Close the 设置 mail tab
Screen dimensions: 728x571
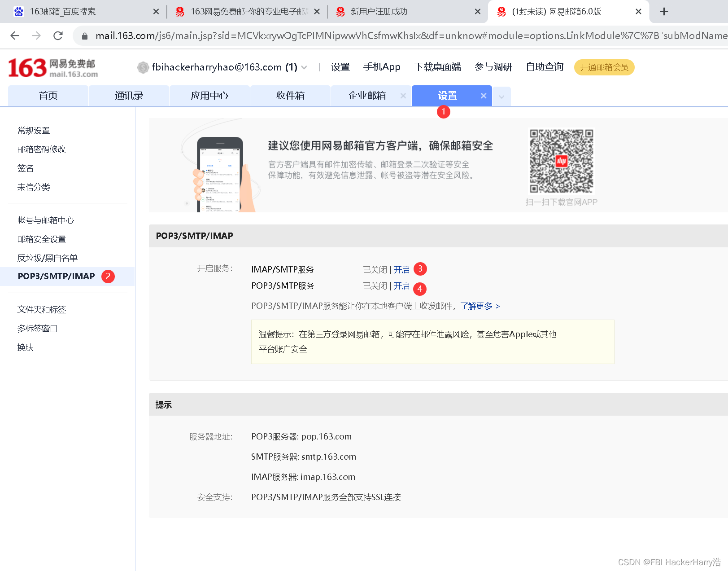pos(484,96)
